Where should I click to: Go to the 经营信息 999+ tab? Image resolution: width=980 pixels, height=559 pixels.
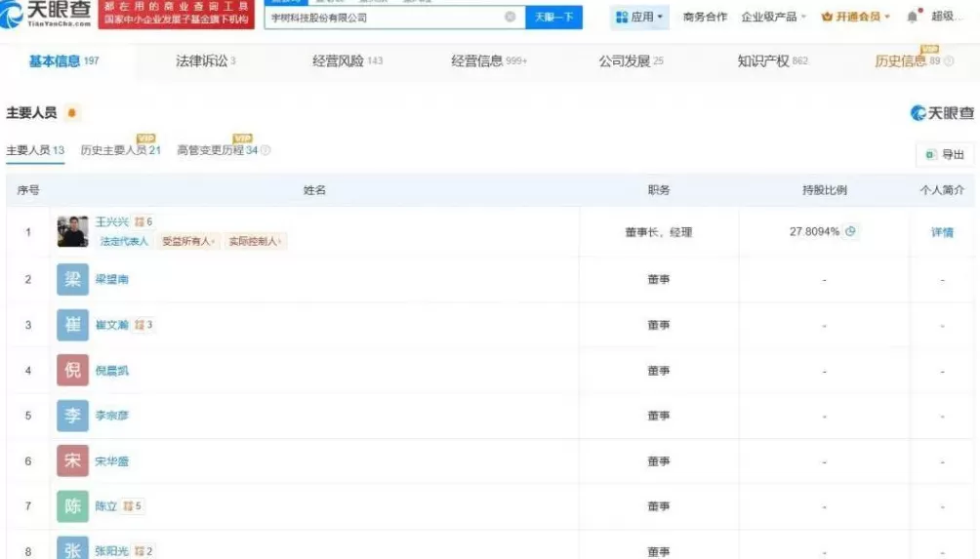(x=489, y=60)
